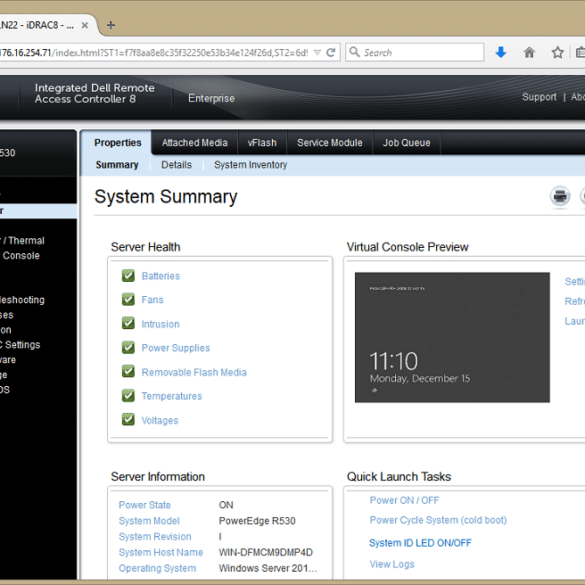Open the Power Supplies health link
This screenshot has width=585, height=585.
tap(175, 348)
